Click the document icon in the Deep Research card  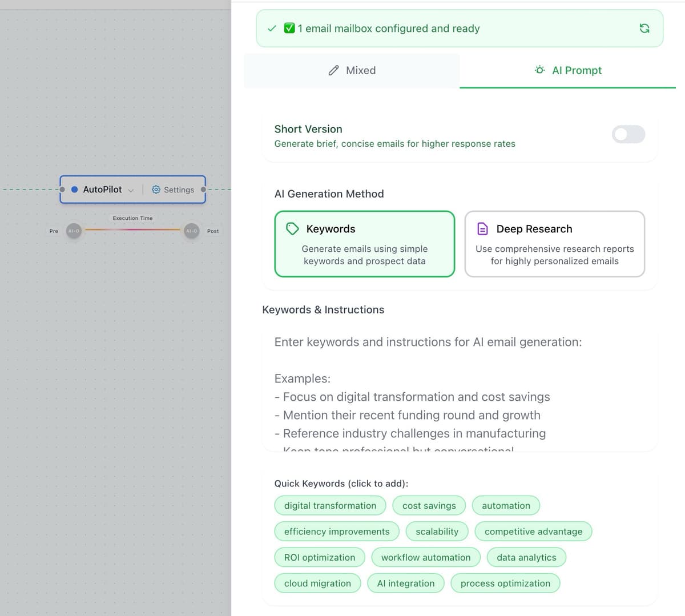pyautogui.click(x=482, y=228)
